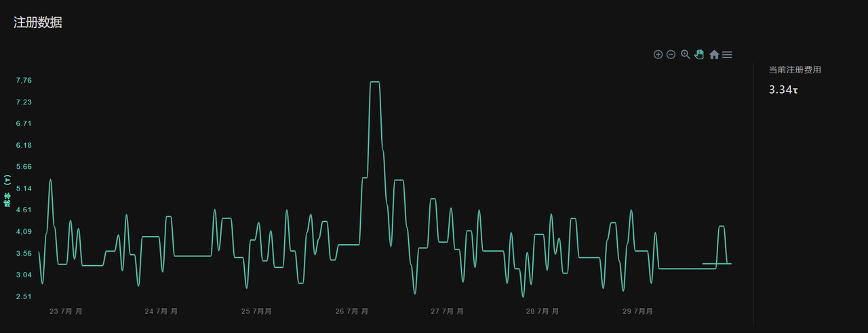The height and width of the screenshot is (333, 868).
Task: Reset chart zoom with home icon
Action: pos(714,54)
